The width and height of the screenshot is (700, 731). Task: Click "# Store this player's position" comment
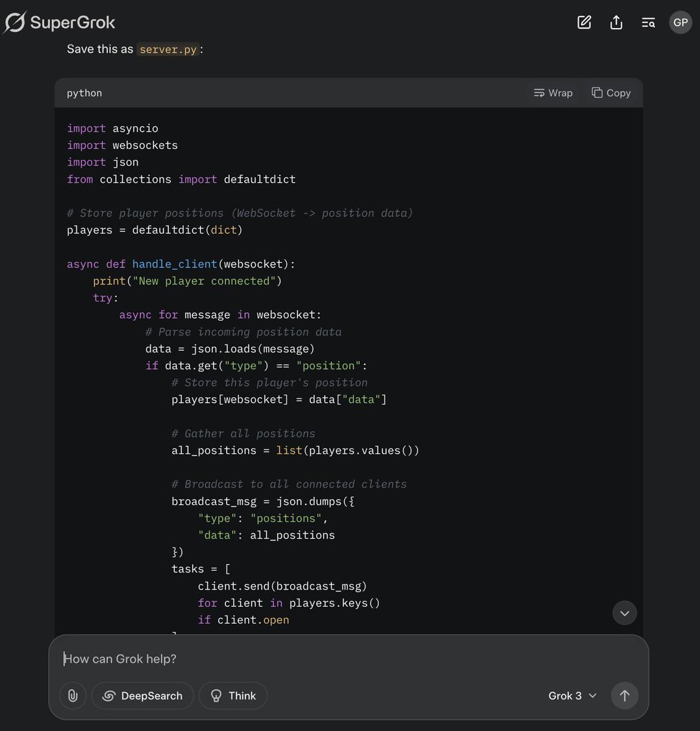coord(269,382)
